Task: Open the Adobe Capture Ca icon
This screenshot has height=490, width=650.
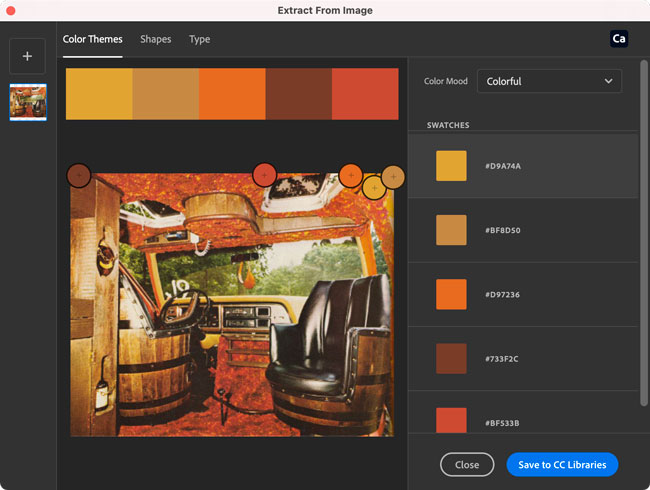Action: tap(619, 39)
